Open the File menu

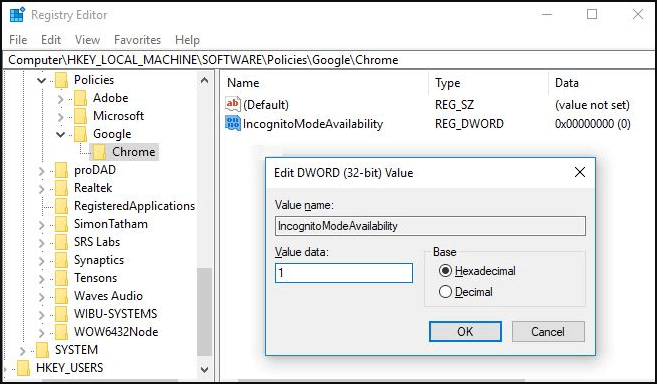coord(18,40)
